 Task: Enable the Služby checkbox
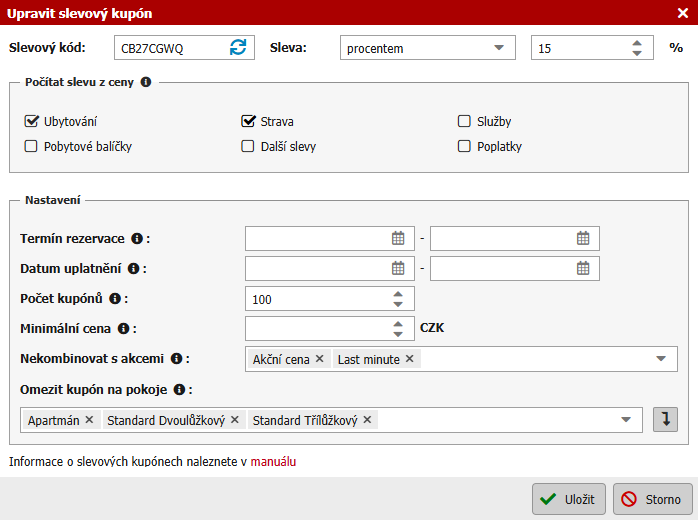point(464,122)
